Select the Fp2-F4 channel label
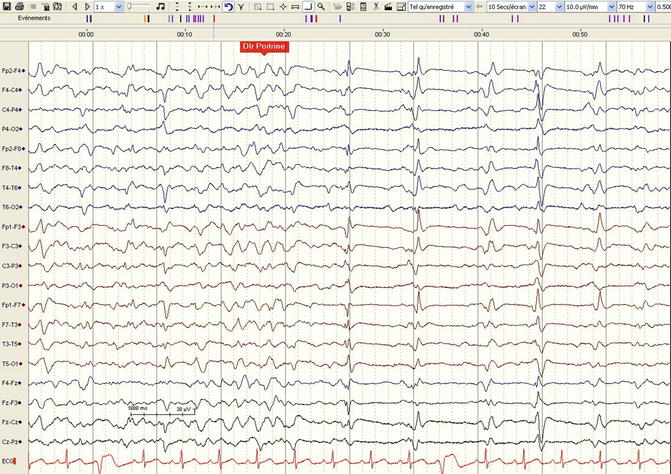Image resolution: width=671 pixels, height=474 pixels. coord(12,71)
